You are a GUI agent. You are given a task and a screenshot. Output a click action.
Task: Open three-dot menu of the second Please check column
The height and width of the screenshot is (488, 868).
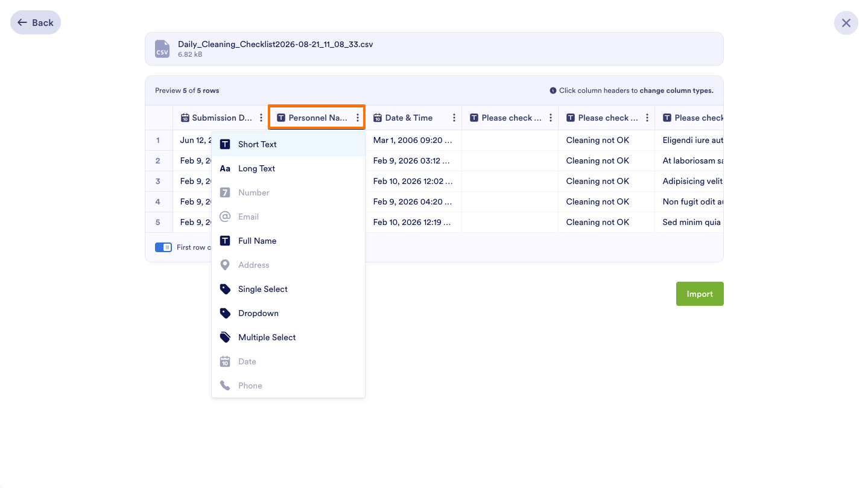coord(647,118)
